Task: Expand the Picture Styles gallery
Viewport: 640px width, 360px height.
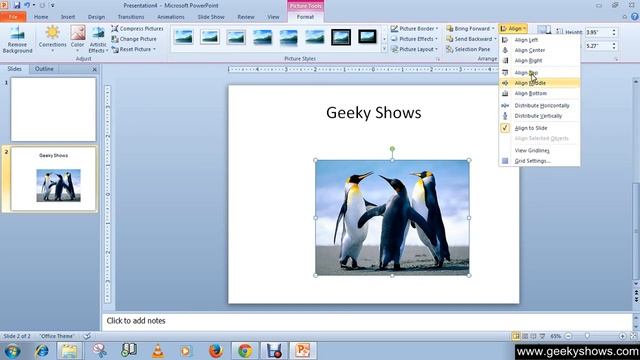Action: click(x=384, y=49)
